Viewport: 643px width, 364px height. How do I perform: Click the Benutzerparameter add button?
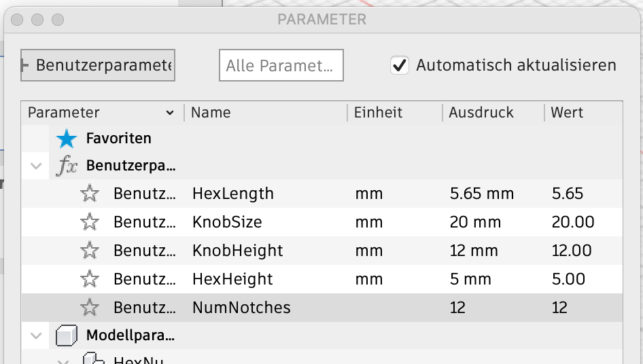98,65
